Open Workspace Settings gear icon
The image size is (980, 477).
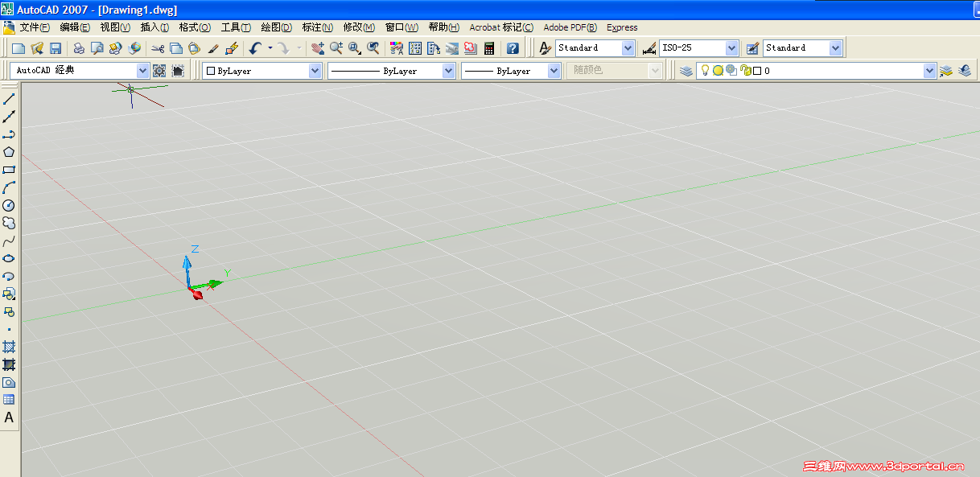tap(159, 71)
